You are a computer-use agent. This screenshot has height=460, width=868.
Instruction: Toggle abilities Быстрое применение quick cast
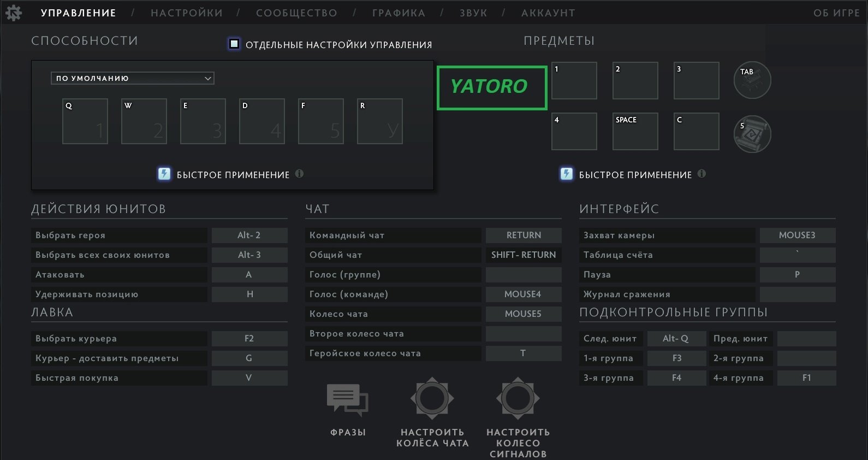pos(164,174)
